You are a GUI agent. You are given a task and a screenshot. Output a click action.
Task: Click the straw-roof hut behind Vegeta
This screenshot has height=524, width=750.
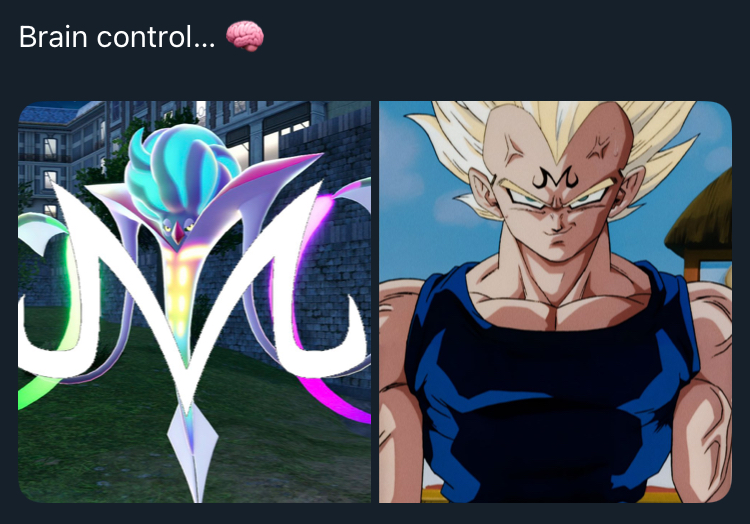point(703,225)
